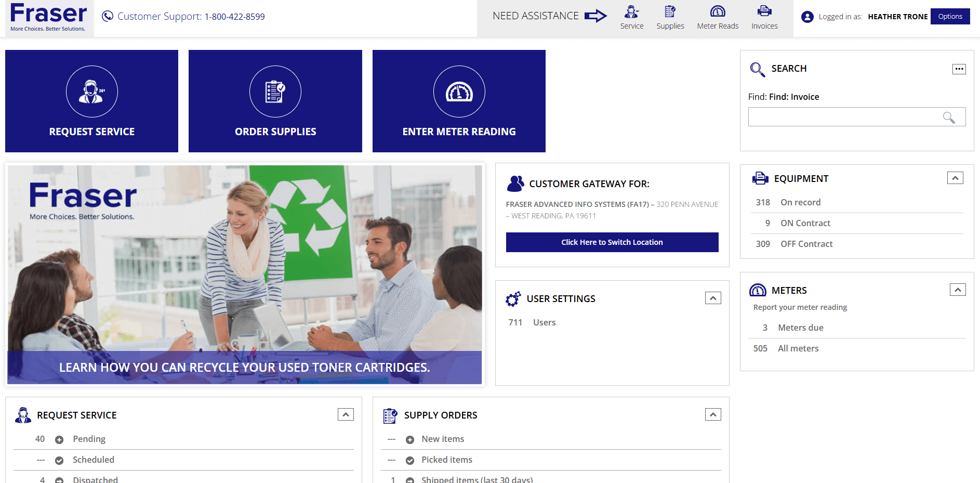The image size is (980, 483).
Task: Click the Supply Orders clipboard icon
Action: pyautogui.click(x=390, y=415)
